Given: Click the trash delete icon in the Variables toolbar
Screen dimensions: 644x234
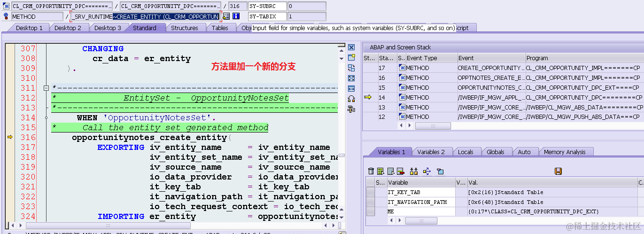Looking at the screenshot, I should coord(371,172).
